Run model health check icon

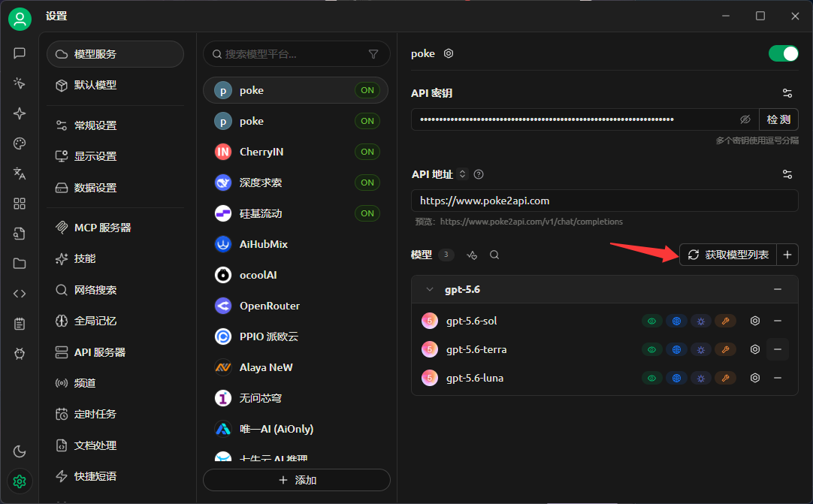click(x=472, y=255)
